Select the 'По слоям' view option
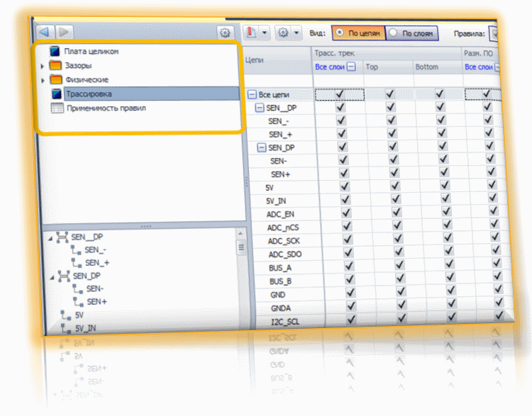Screen dimensions: 532x416 coord(412,33)
